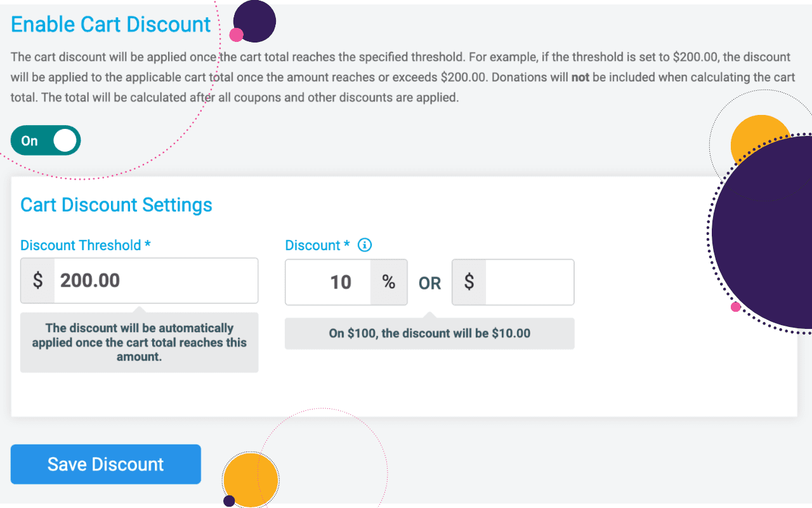The image size is (812, 508).
Task: Click the example text 'On $100, the discount will be $10.00'
Action: point(429,333)
